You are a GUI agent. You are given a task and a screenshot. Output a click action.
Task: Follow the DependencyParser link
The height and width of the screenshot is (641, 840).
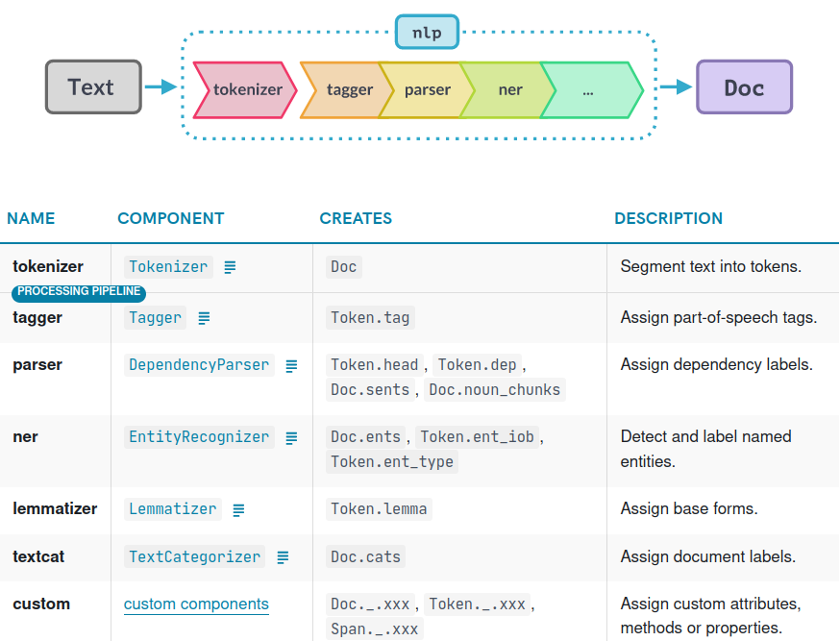(199, 365)
